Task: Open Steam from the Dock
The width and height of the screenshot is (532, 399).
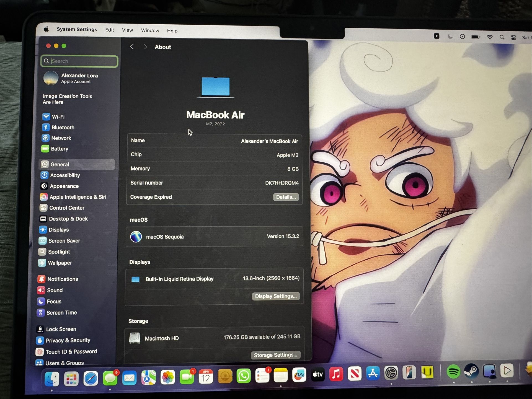Action: coord(471,371)
